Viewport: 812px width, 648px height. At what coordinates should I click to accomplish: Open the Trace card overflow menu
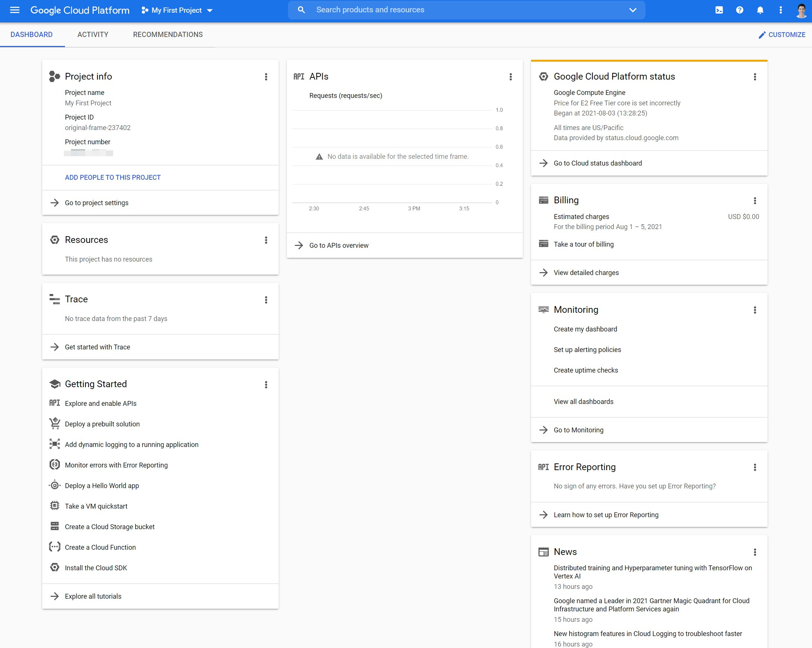266,299
